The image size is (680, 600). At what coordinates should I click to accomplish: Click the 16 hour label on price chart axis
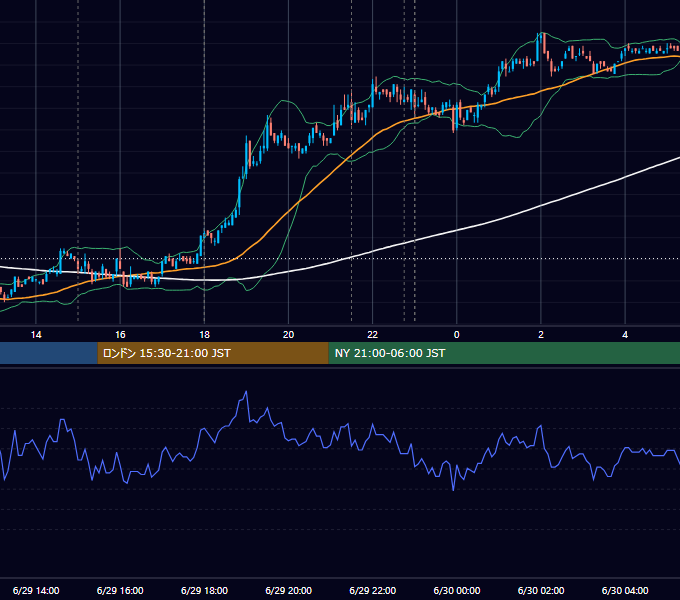pyautogui.click(x=120, y=335)
